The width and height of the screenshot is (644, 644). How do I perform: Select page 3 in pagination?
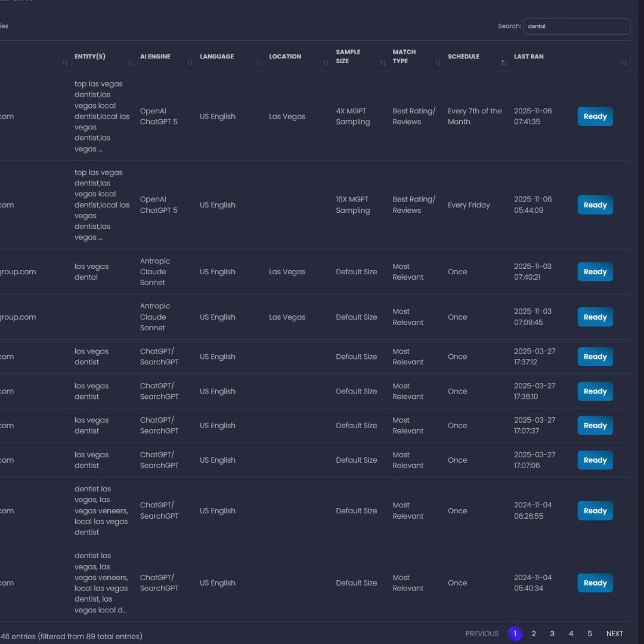tap(552, 634)
